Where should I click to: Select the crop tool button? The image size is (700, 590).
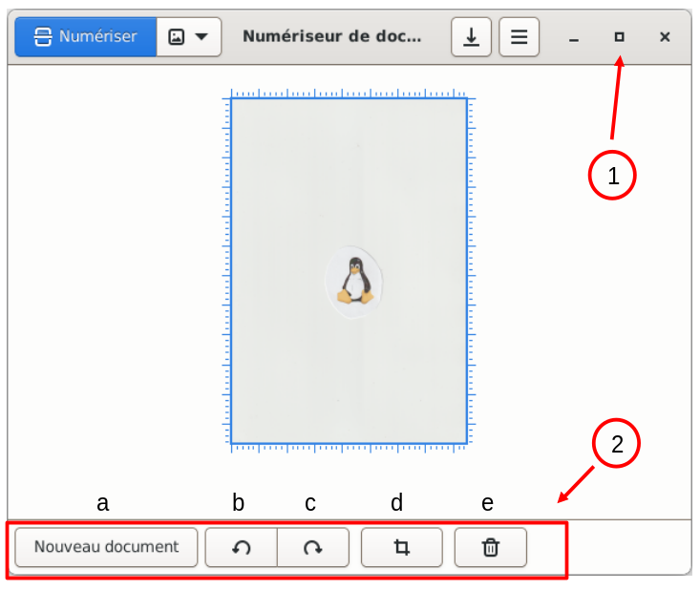(x=402, y=547)
